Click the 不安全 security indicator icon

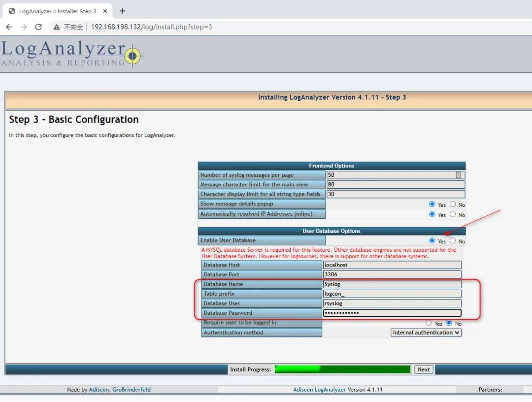56,27
